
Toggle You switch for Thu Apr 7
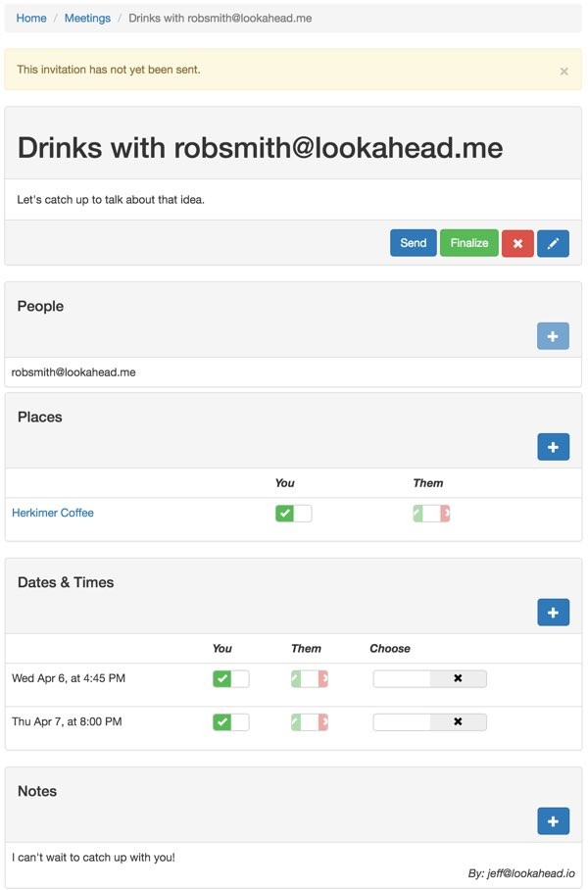click(x=231, y=722)
